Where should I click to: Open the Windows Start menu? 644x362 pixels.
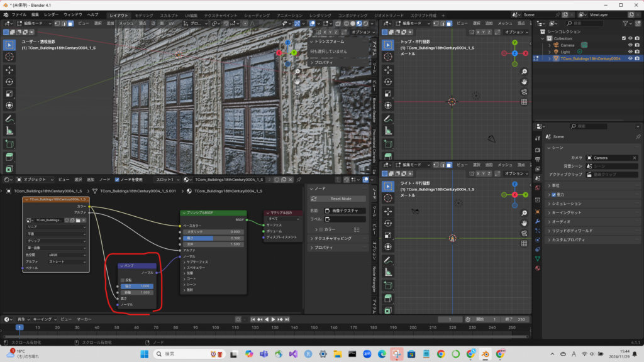143,354
